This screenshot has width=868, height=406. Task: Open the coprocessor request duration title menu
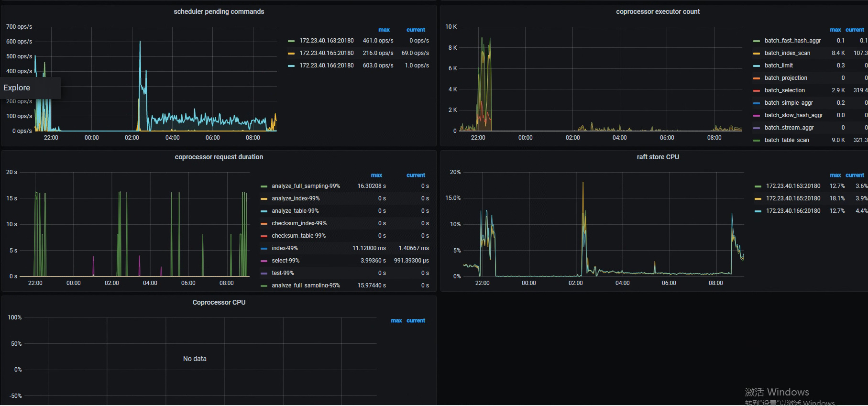pos(219,157)
